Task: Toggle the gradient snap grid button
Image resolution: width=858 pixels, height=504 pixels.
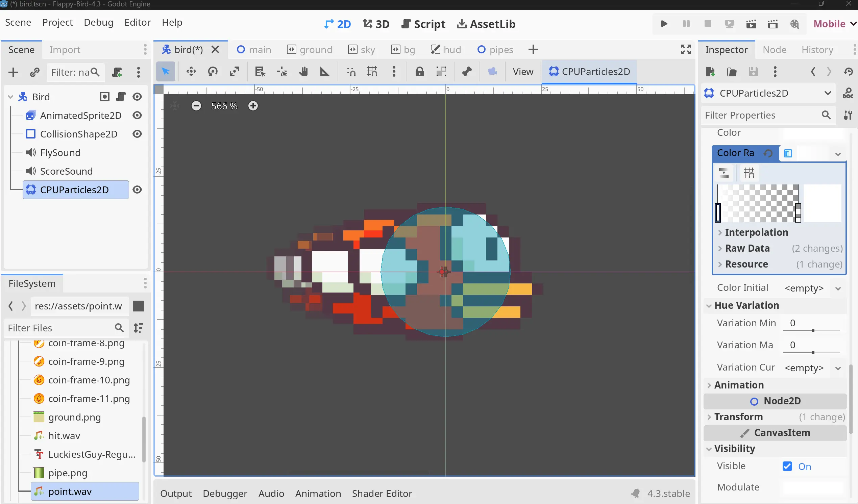Action: pyautogui.click(x=749, y=173)
